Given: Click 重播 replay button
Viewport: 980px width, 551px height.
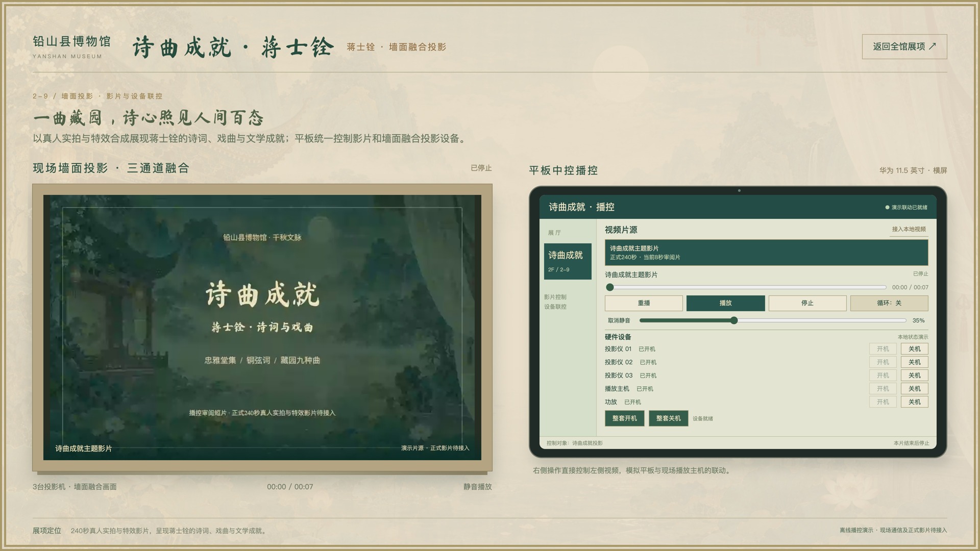Looking at the screenshot, I should pos(644,303).
